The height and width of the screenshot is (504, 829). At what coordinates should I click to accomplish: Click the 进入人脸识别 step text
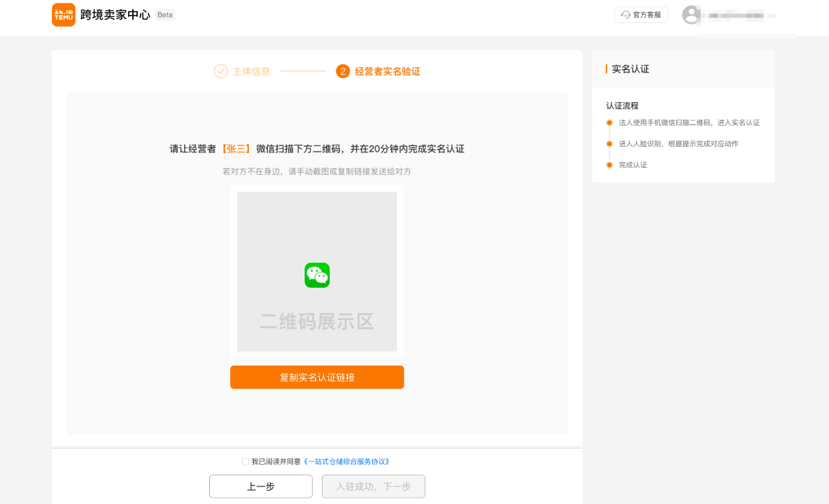679,144
